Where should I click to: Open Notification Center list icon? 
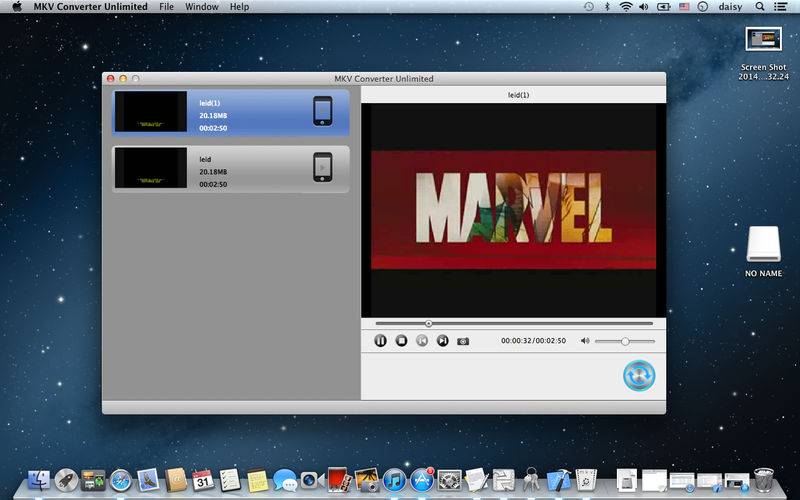tap(780, 7)
